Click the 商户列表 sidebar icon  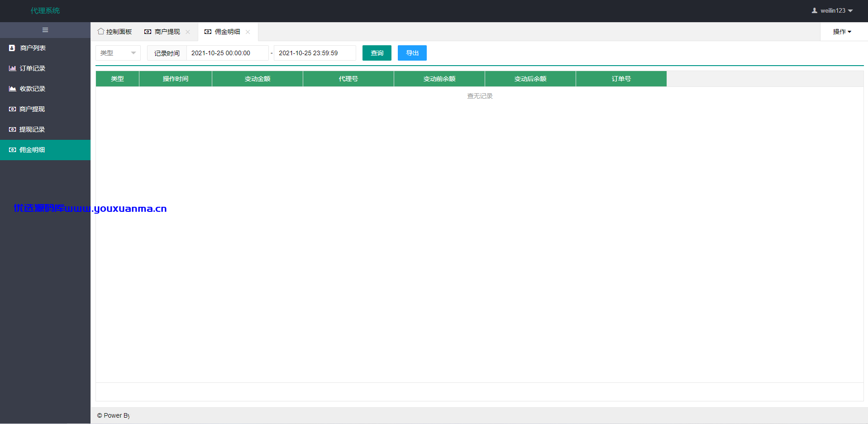(x=12, y=48)
